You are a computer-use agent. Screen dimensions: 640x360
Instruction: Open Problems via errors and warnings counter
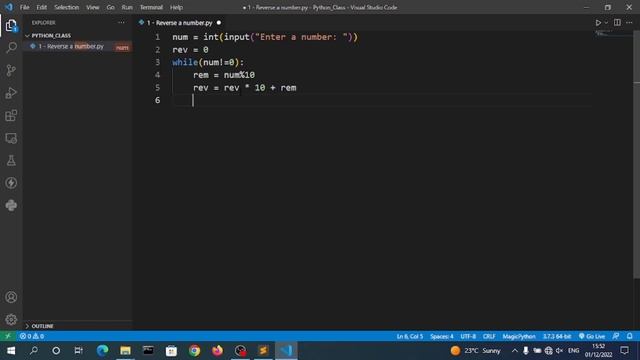[x=32, y=336]
